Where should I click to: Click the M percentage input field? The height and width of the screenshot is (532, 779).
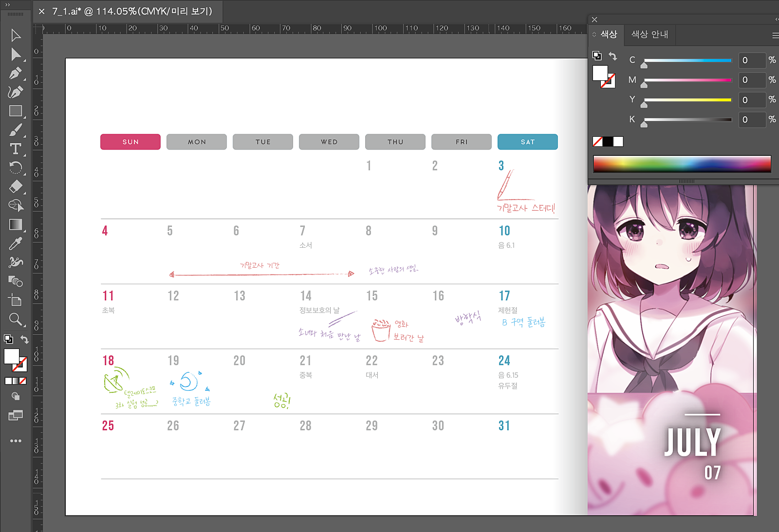tap(752, 80)
